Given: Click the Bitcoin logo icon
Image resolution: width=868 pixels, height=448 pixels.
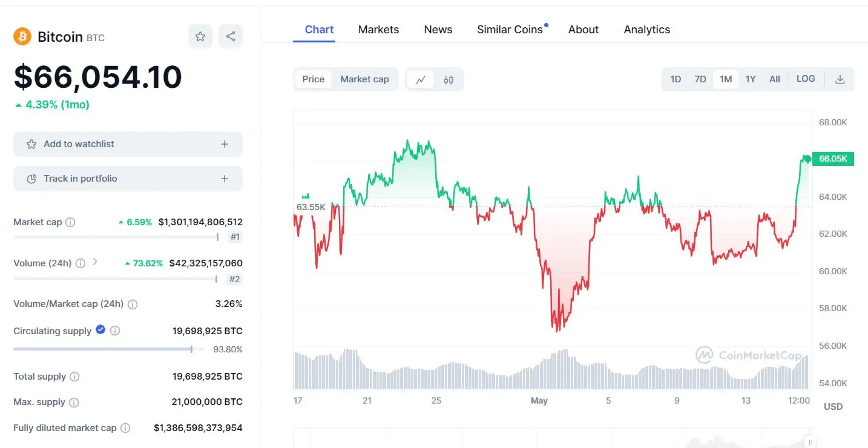Looking at the screenshot, I should click(22, 36).
